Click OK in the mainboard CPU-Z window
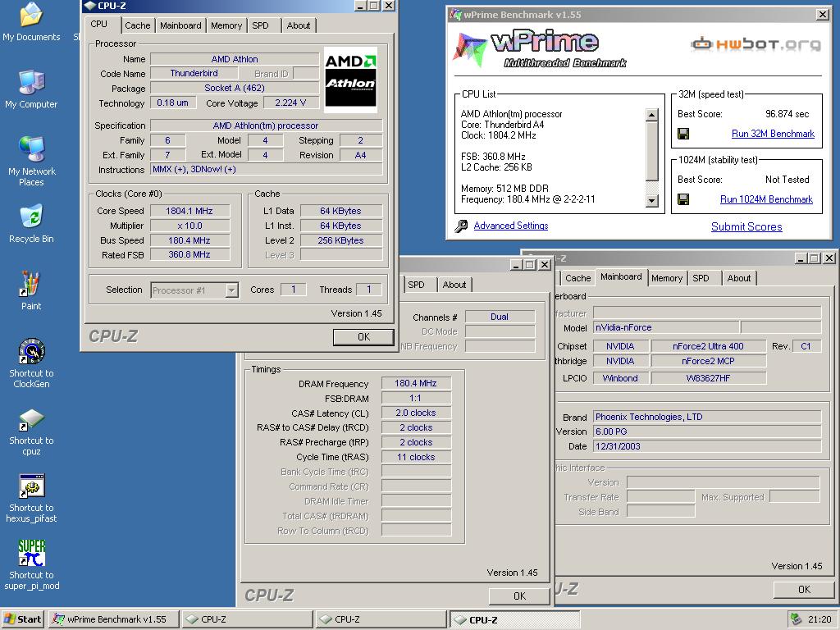Screen dimensions: 840x630 [804, 590]
